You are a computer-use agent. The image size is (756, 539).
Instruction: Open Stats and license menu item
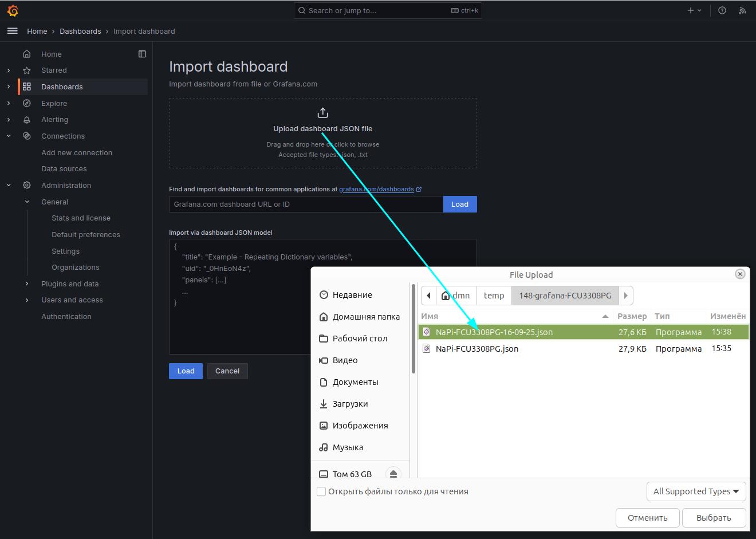[x=81, y=218]
